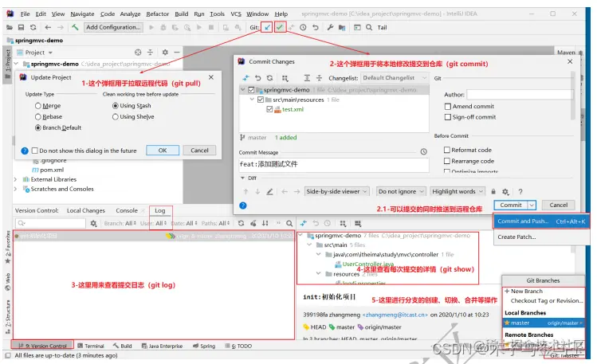The image size is (597, 364).
Task: Toggle the Reformat code checkbox
Action: tap(447, 150)
